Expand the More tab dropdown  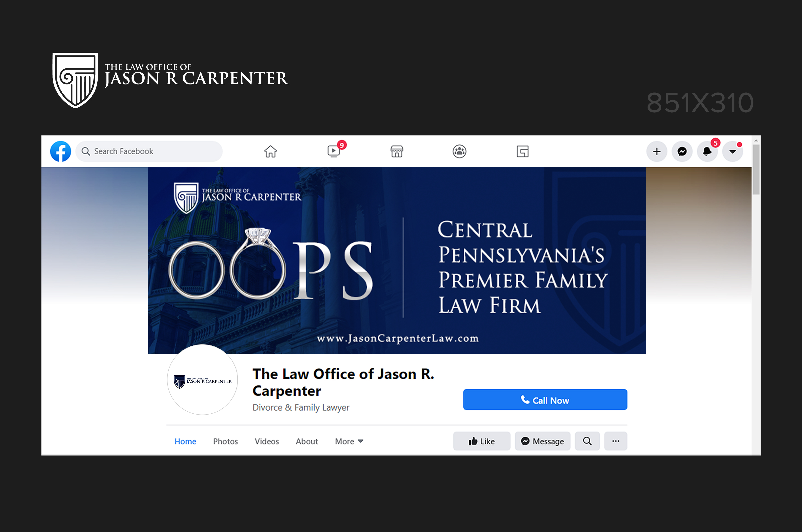(x=349, y=441)
